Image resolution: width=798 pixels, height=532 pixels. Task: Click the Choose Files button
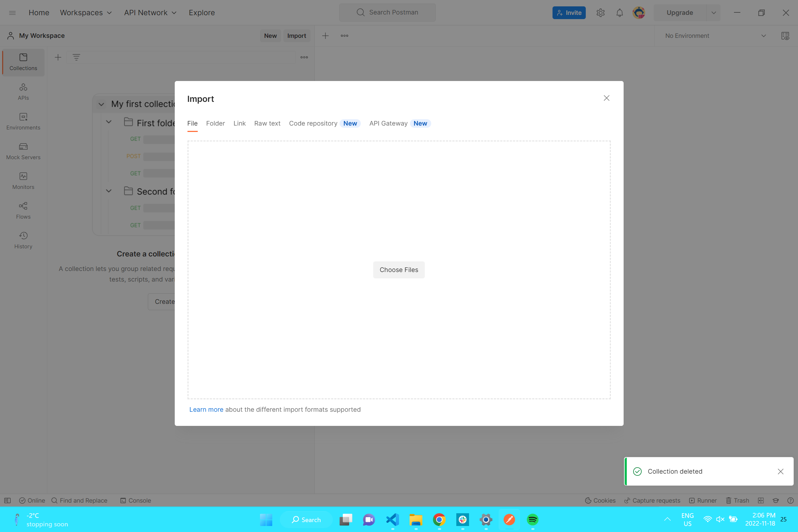click(x=399, y=270)
